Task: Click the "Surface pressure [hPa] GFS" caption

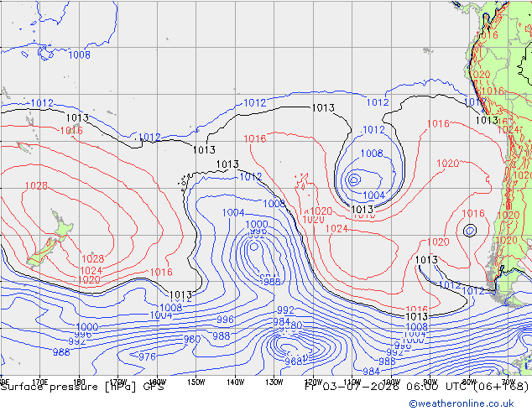Action: pyautogui.click(x=82, y=387)
